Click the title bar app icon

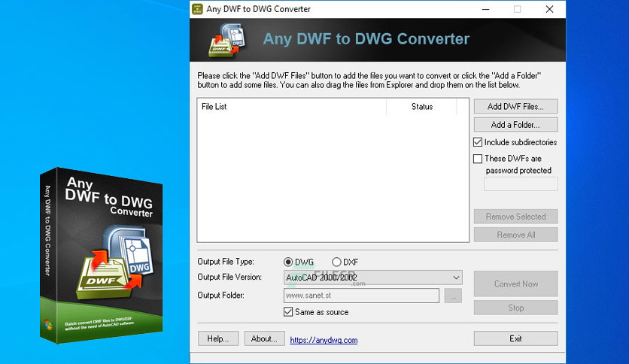[197, 9]
